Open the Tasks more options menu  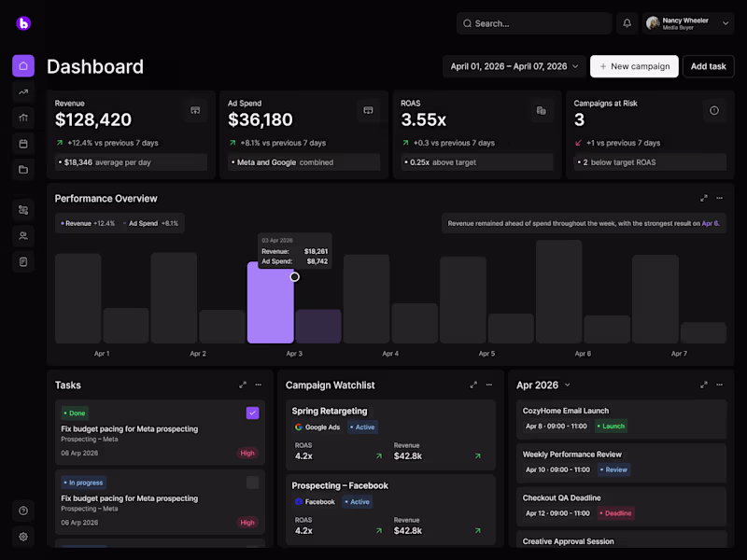click(x=259, y=385)
